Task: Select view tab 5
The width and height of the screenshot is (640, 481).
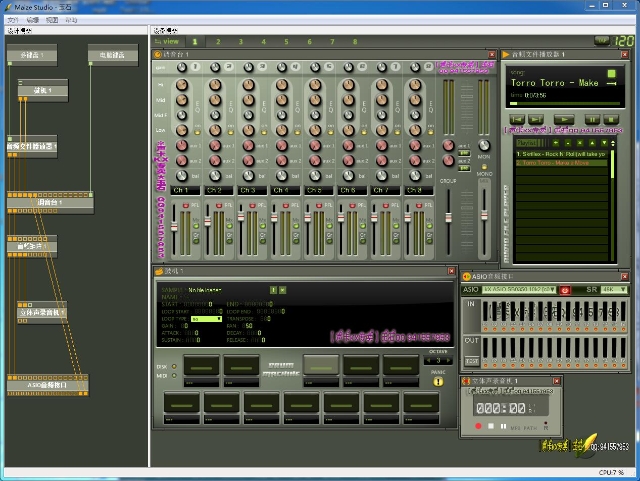Action: pyautogui.click(x=286, y=42)
